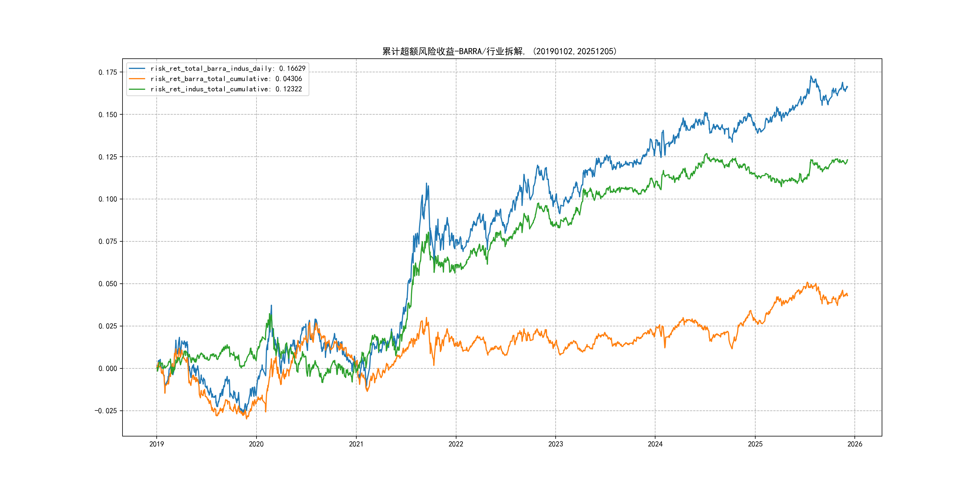Click the 2026 x-axis tick label

point(855,444)
